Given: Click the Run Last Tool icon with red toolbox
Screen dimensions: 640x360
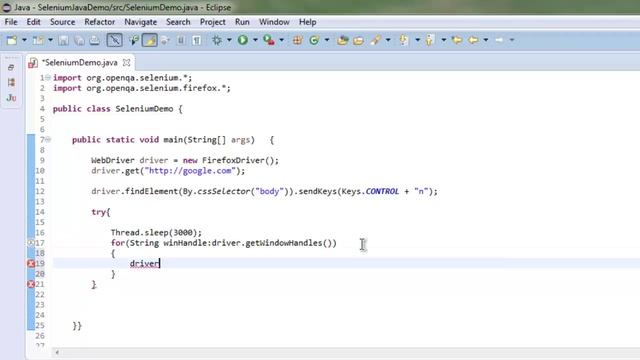Looking at the screenshot, I should pyautogui.click(x=269, y=40).
